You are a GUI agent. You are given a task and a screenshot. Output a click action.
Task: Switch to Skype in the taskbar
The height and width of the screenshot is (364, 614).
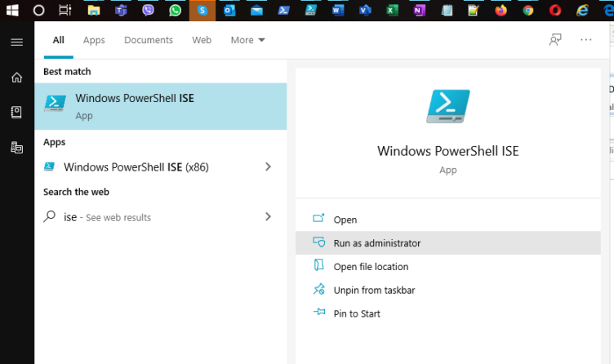pos(202,11)
